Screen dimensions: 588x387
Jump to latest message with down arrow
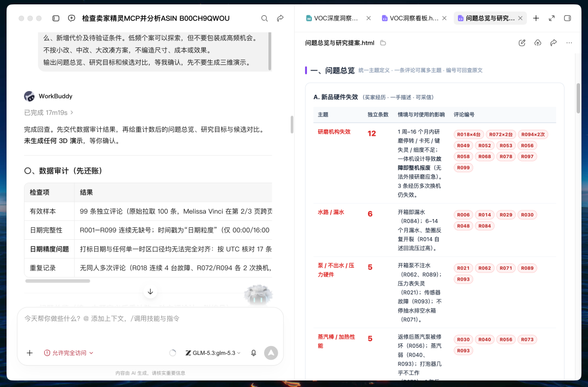pyautogui.click(x=150, y=292)
